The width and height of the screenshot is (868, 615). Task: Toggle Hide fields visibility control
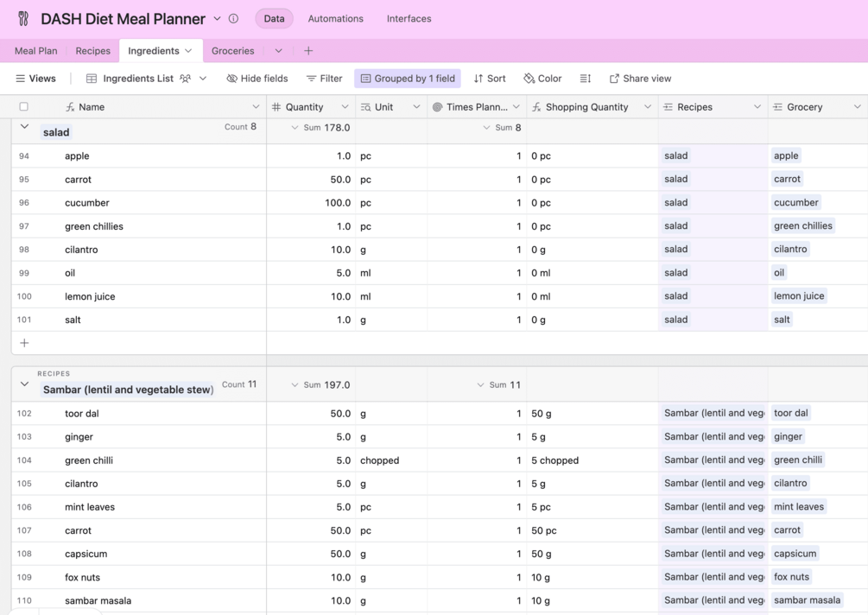(x=257, y=79)
